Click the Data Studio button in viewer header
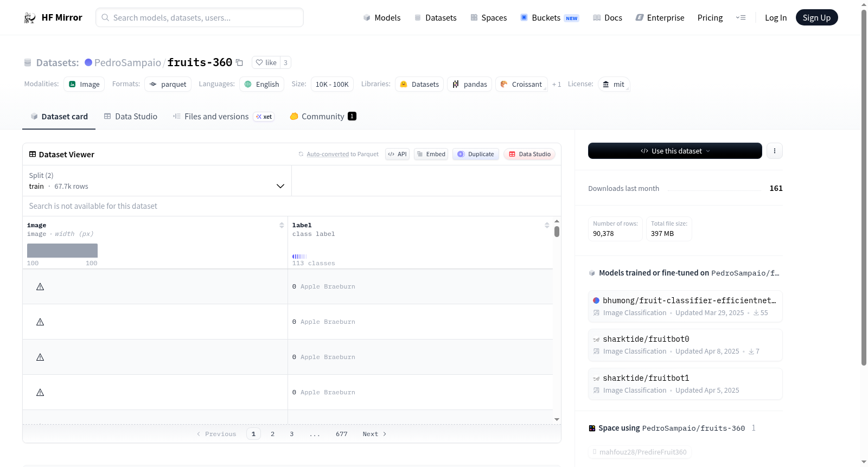 pos(529,154)
